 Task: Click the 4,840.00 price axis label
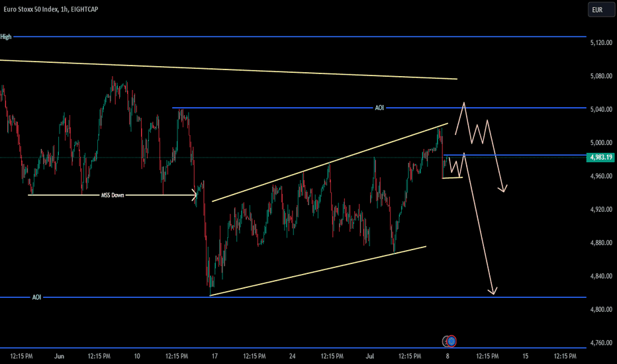click(x=601, y=276)
